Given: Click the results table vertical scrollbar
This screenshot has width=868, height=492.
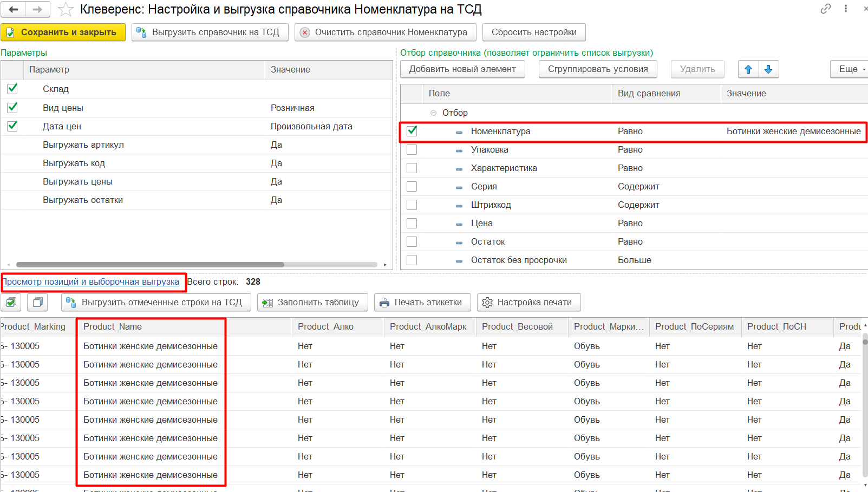Looking at the screenshot, I should tap(865, 342).
